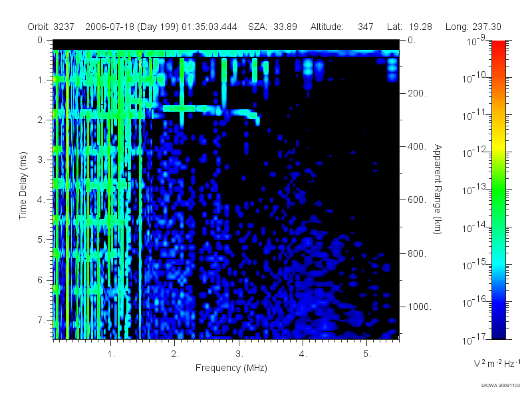Click the altitude value '347'
532x399 pixels.
coord(365,27)
